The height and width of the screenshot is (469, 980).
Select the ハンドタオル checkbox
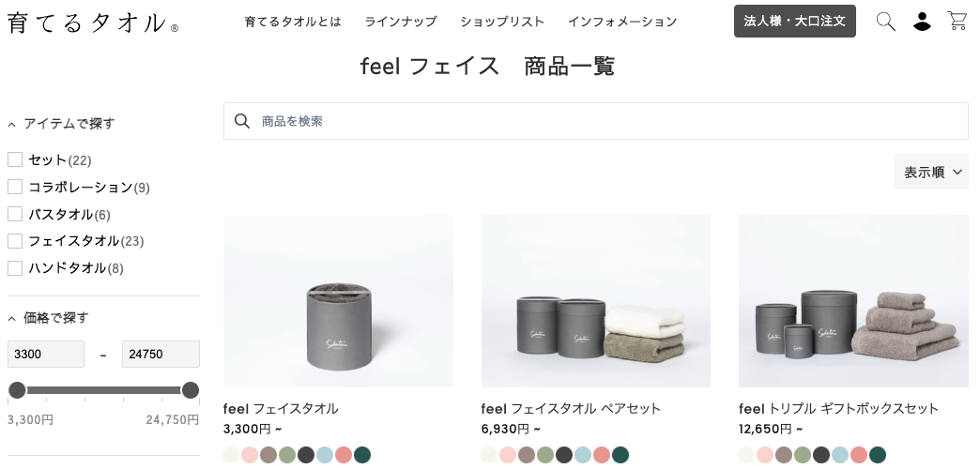tap(15, 268)
